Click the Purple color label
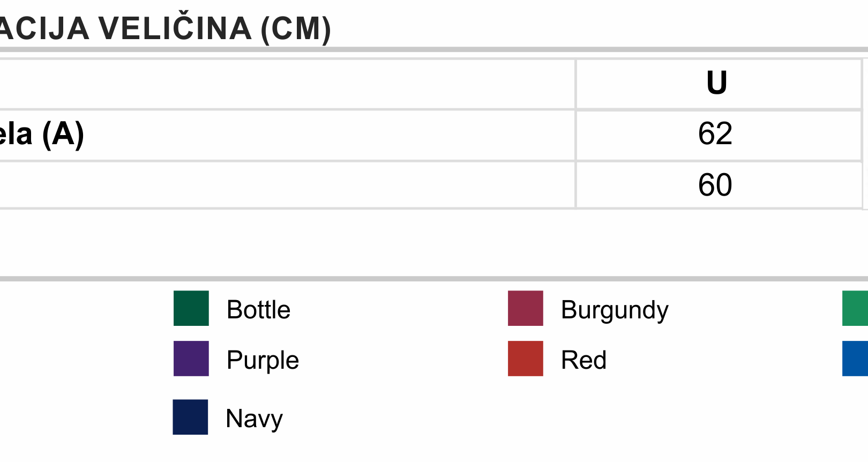The width and height of the screenshot is (868, 462). pyautogui.click(x=263, y=360)
